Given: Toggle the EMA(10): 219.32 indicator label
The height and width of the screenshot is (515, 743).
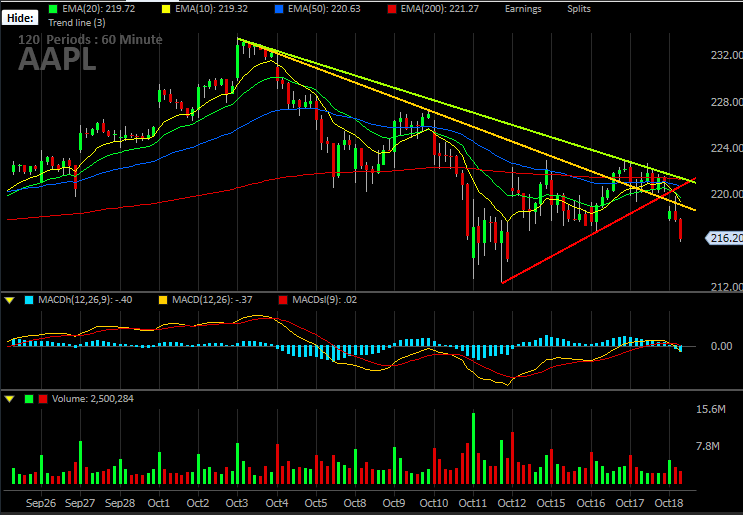Looking at the screenshot, I should (x=211, y=9).
